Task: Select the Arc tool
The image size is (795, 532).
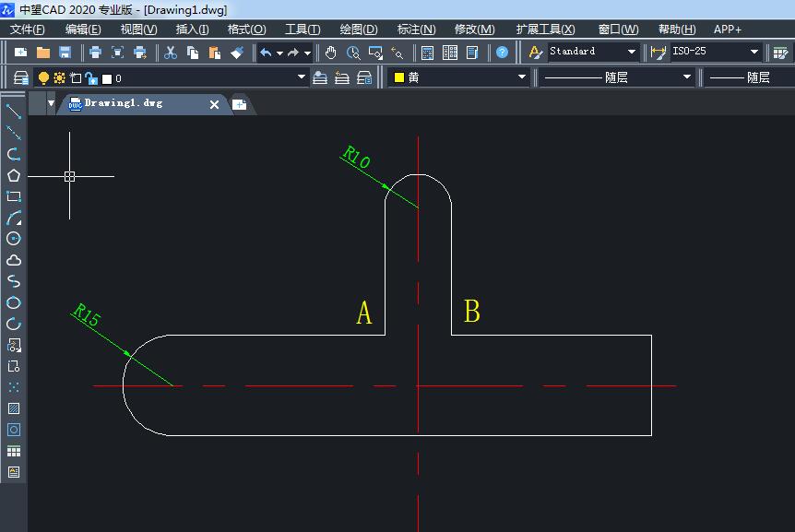Action: pos(14,218)
